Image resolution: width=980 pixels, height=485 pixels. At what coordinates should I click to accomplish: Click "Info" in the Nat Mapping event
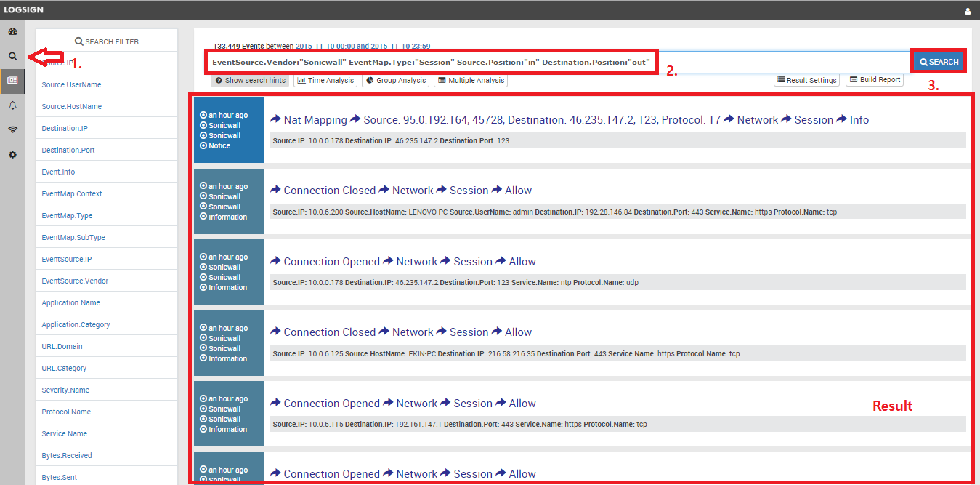pos(859,119)
